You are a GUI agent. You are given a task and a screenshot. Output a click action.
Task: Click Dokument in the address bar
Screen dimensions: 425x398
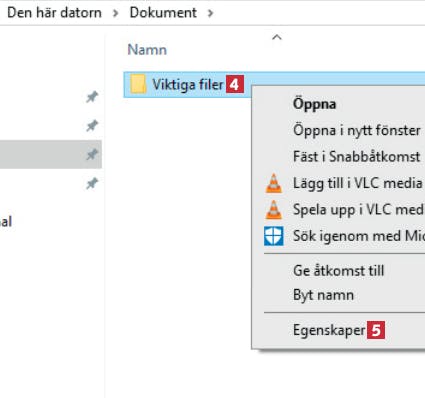(163, 13)
